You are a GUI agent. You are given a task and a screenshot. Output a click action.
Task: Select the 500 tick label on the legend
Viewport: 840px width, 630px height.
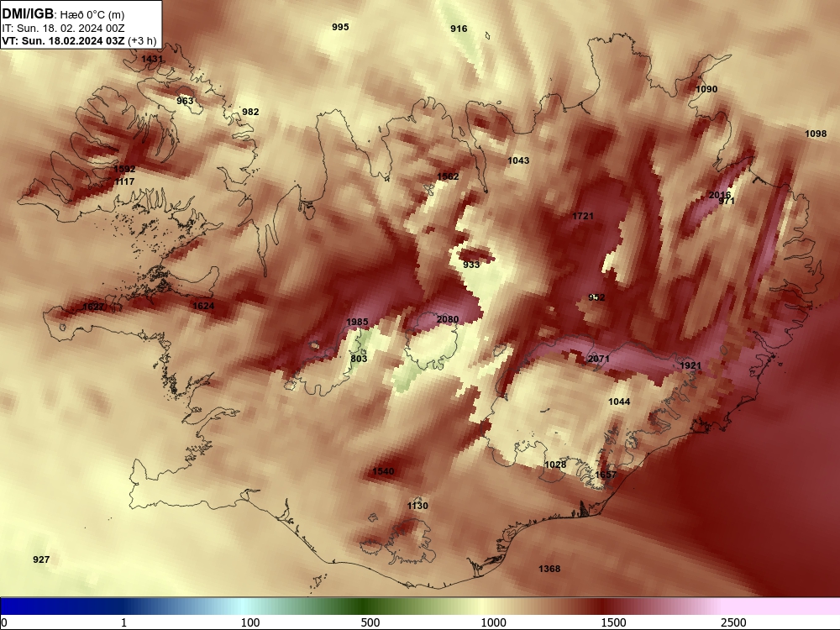(370, 622)
